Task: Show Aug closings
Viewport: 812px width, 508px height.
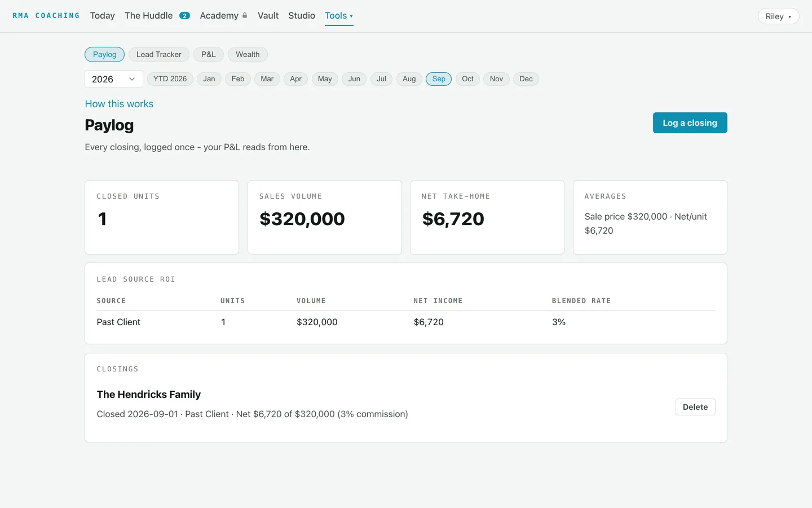Action: [409, 79]
